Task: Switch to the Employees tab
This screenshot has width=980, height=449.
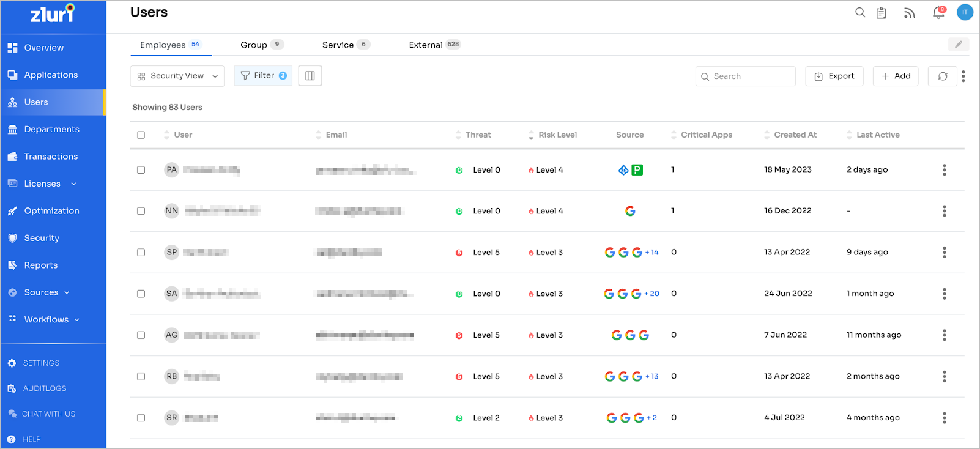Action: [x=171, y=45]
